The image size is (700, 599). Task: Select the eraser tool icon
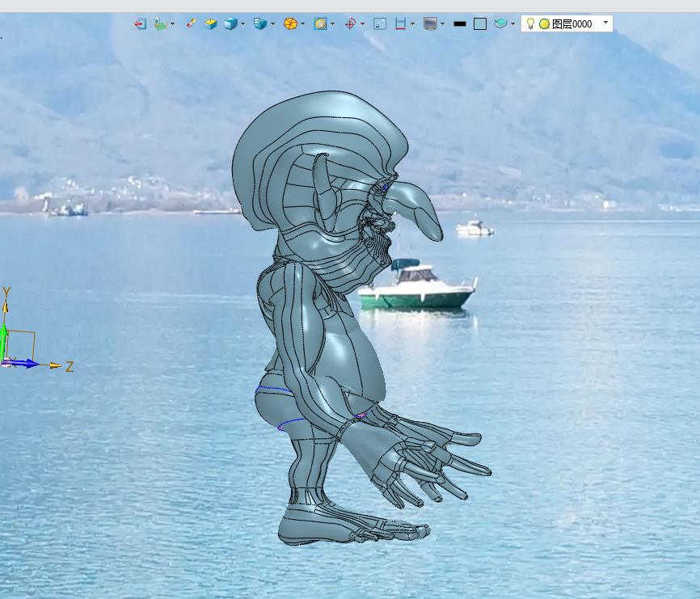click(x=191, y=23)
